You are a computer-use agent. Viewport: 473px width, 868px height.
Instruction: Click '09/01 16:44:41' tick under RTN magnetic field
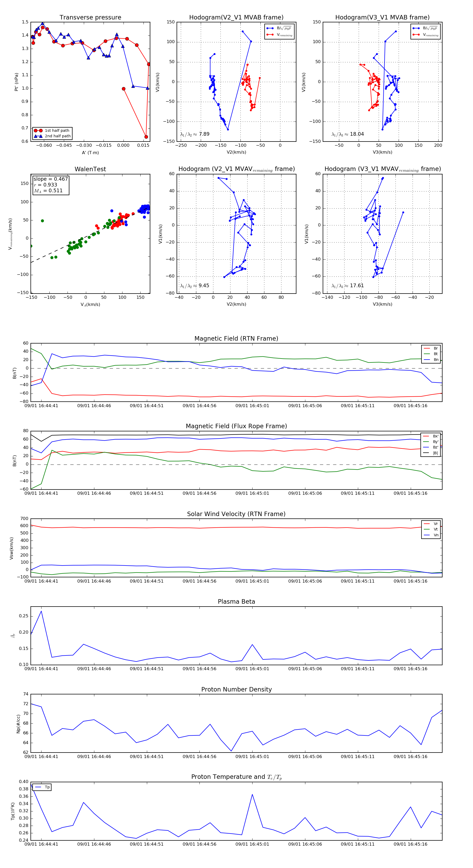click(41, 406)
